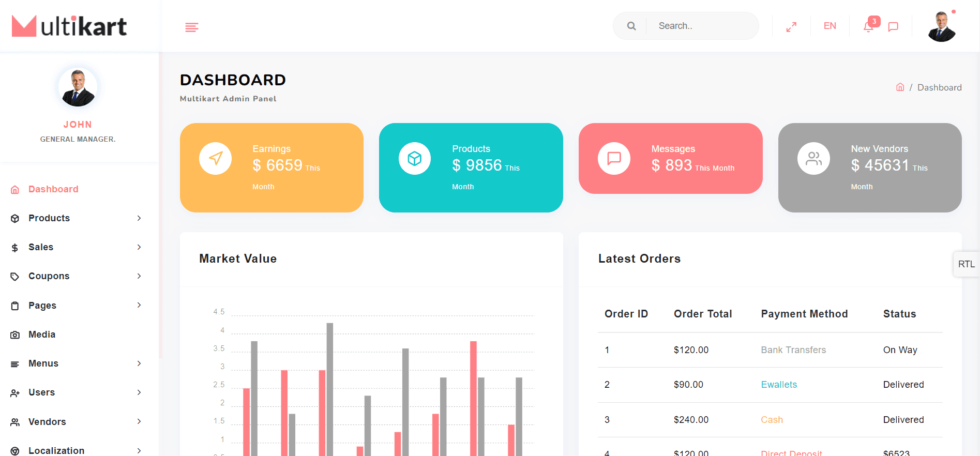Open notifications bell icon
Screen dimensions: 980x456
click(869, 27)
